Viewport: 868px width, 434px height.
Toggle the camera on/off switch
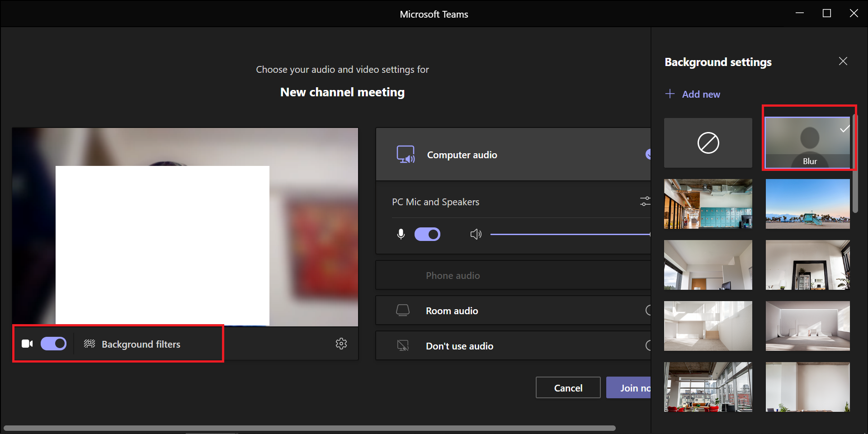(53, 344)
